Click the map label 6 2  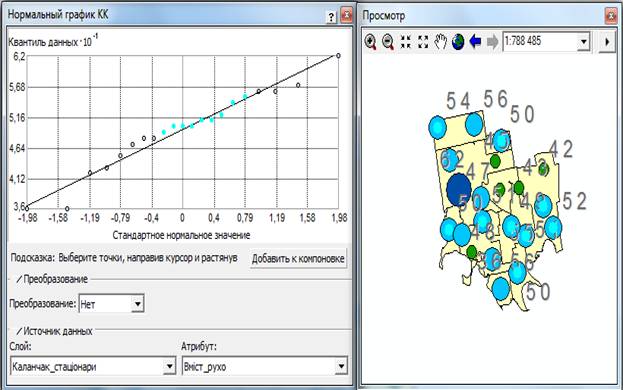453,159
